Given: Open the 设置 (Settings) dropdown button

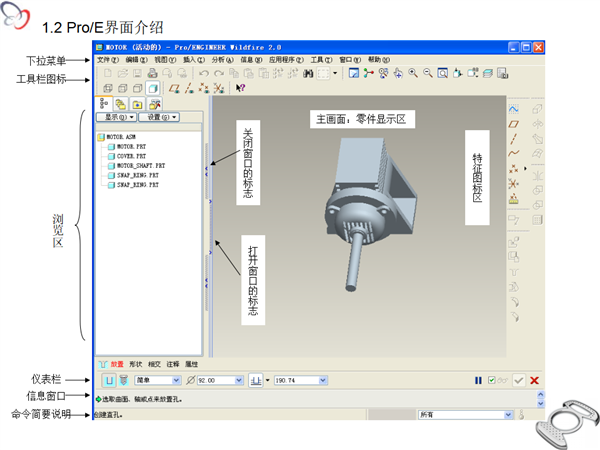Looking at the screenshot, I should (159, 117).
